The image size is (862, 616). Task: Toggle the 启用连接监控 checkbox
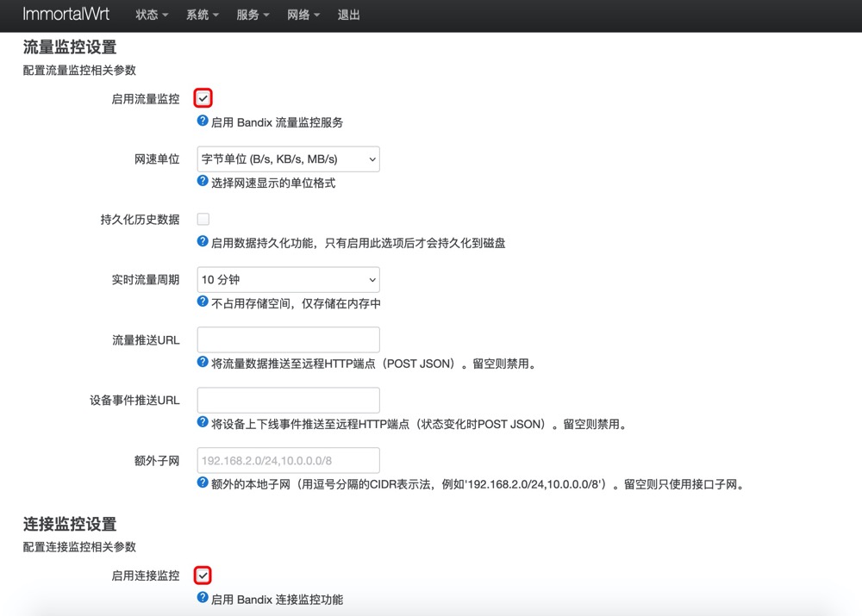[x=203, y=575]
